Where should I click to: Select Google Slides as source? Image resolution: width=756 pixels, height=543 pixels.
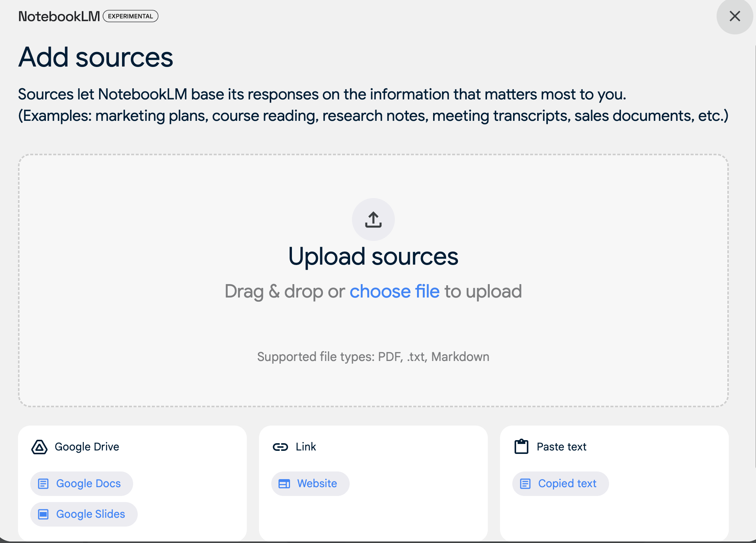(84, 514)
